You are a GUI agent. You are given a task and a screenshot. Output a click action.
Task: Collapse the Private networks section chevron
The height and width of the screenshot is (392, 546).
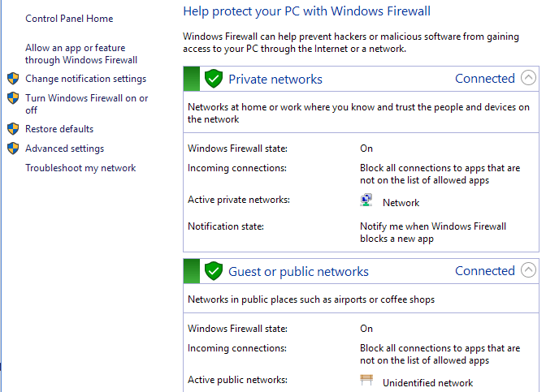coord(528,79)
